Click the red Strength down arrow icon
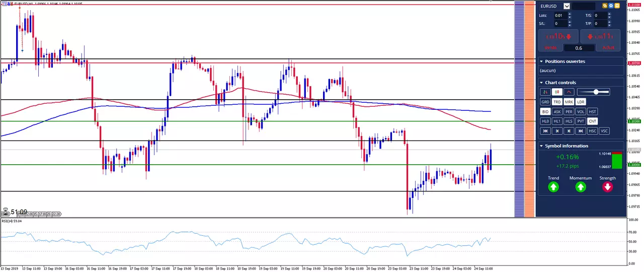The width and height of the screenshot is (644, 272). click(608, 187)
